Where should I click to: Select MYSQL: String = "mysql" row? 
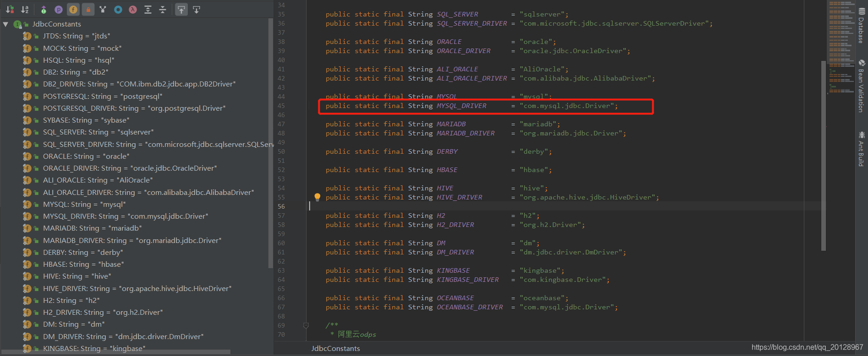[84, 205]
